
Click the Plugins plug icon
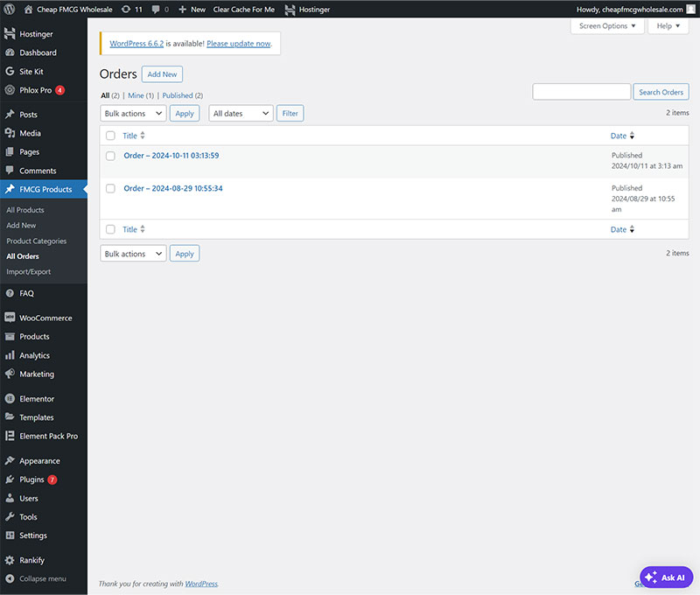click(10, 479)
